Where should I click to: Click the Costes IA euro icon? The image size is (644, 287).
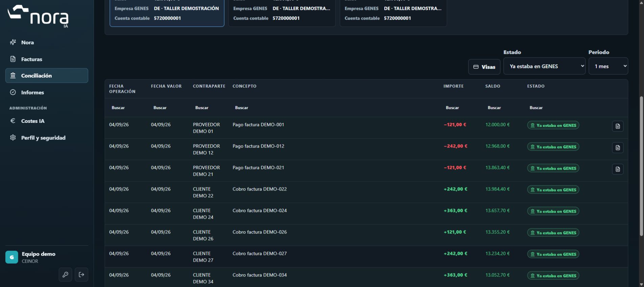[x=13, y=121]
